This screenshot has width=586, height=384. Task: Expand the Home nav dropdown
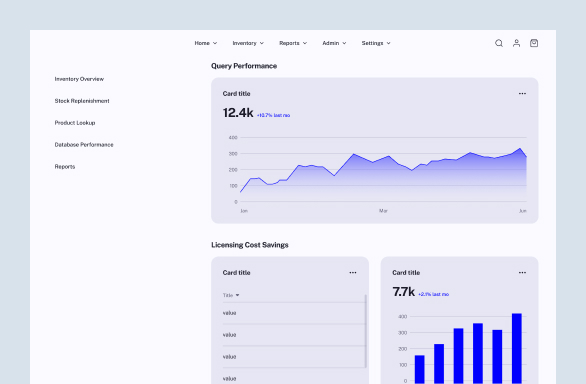click(x=206, y=43)
